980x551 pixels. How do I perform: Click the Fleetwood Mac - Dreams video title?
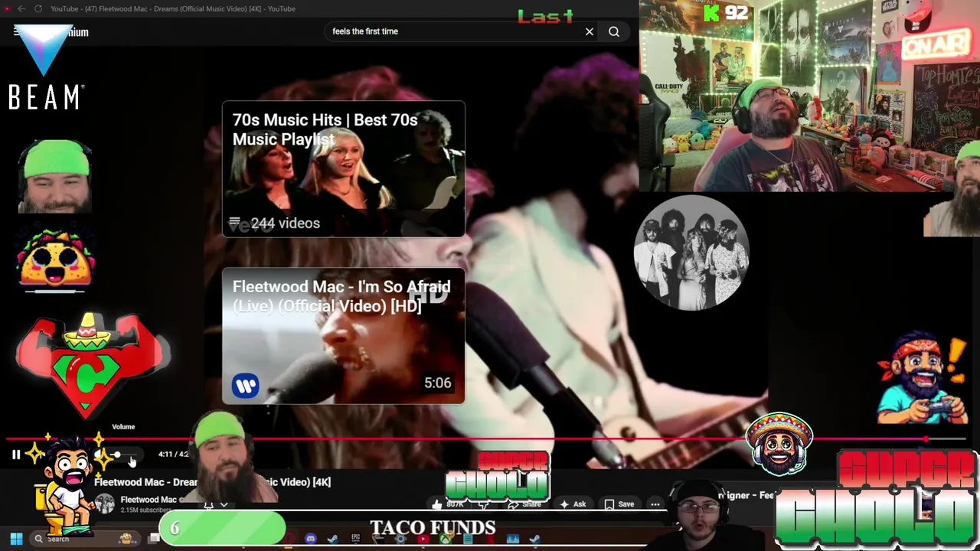point(212,482)
